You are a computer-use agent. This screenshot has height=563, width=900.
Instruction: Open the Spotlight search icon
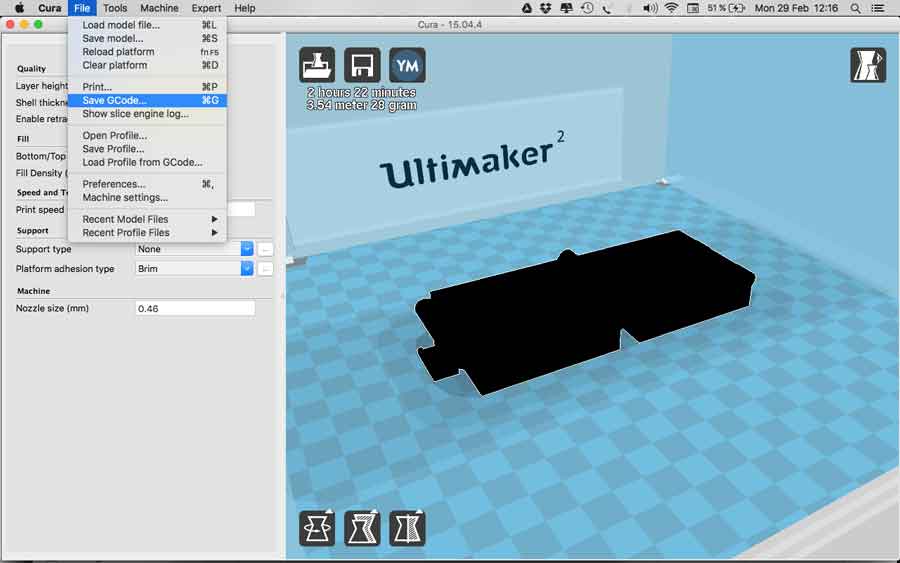pos(855,8)
